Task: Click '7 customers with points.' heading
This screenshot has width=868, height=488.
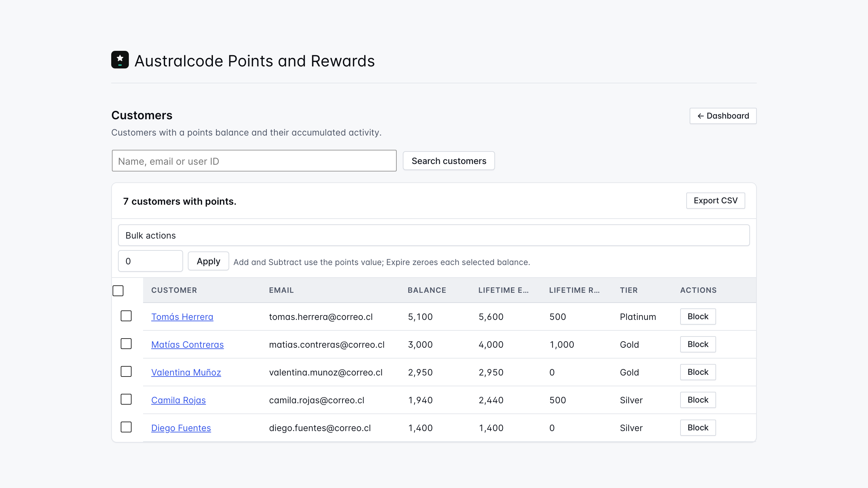Action: pyautogui.click(x=180, y=201)
